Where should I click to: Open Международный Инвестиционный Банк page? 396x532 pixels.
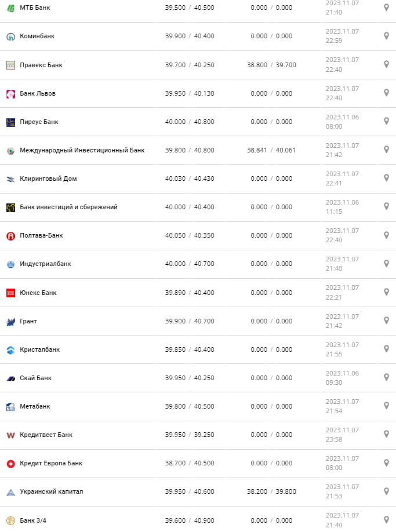pyautogui.click(x=82, y=150)
